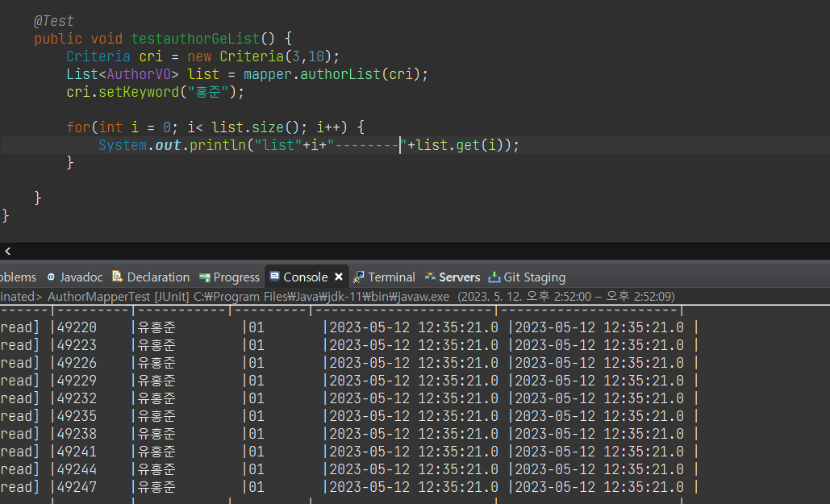Click console row with id 49229
This screenshot has height=504, width=830.
348,381
